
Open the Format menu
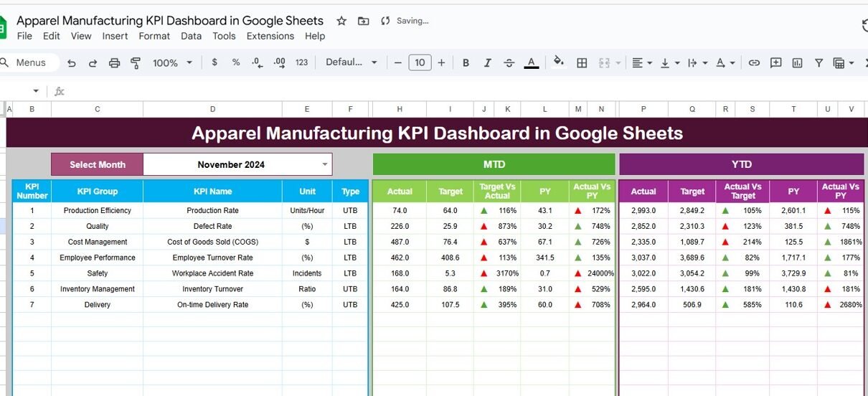pyautogui.click(x=154, y=36)
